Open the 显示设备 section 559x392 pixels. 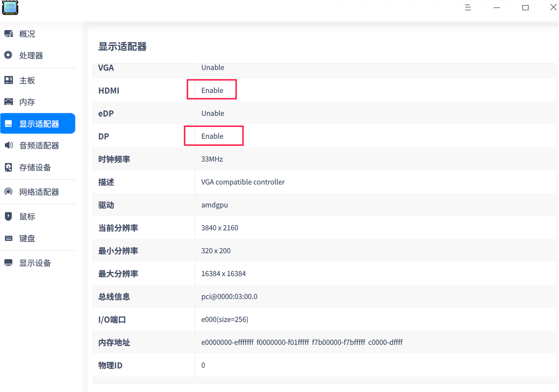coord(35,263)
